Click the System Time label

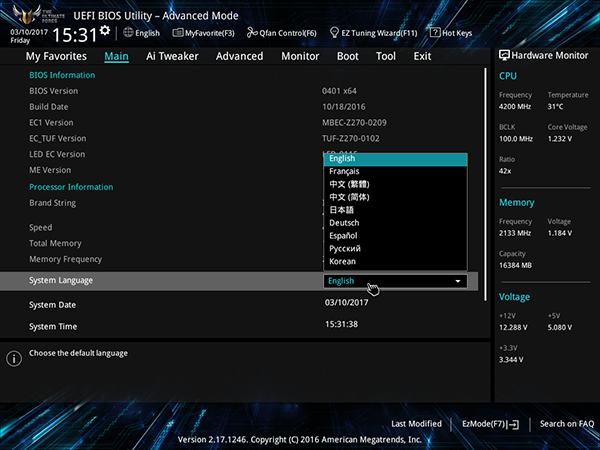53,327
